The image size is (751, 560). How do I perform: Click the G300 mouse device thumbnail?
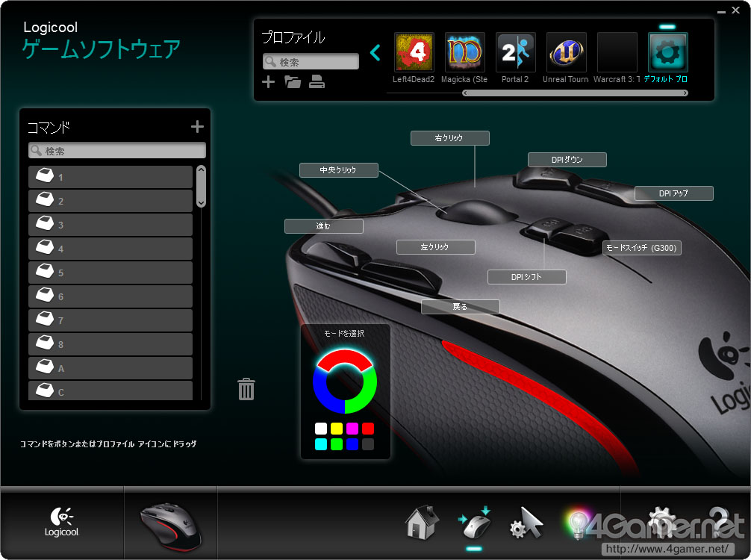(x=171, y=526)
